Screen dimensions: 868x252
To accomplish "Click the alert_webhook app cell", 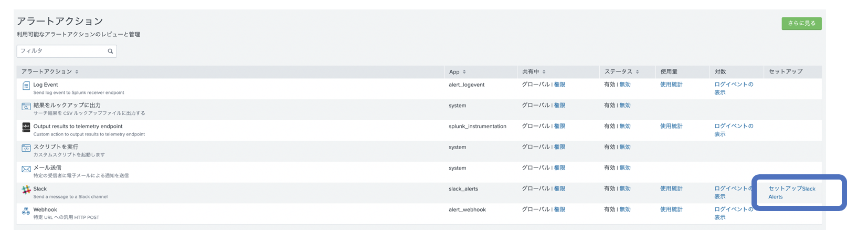I will coord(467,209).
